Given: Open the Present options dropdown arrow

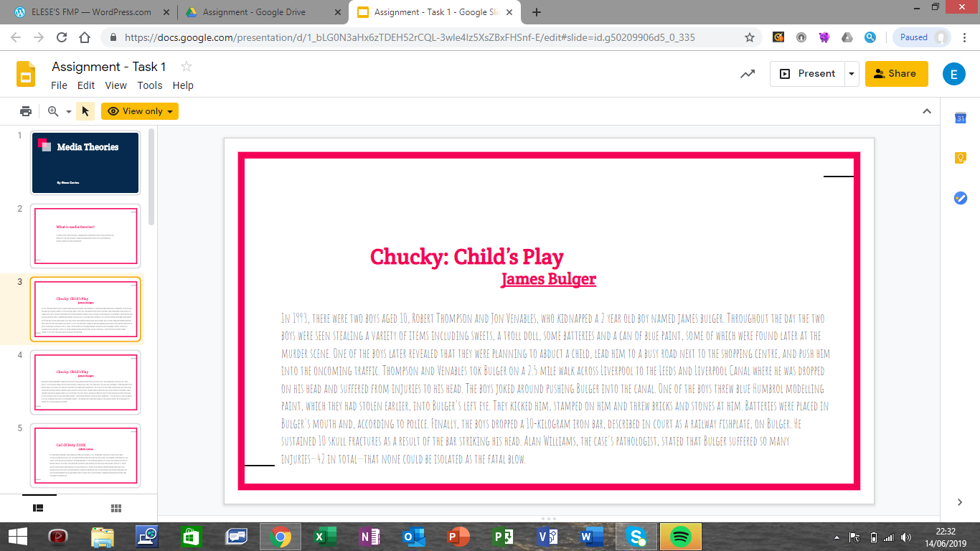Looking at the screenshot, I should click(851, 73).
